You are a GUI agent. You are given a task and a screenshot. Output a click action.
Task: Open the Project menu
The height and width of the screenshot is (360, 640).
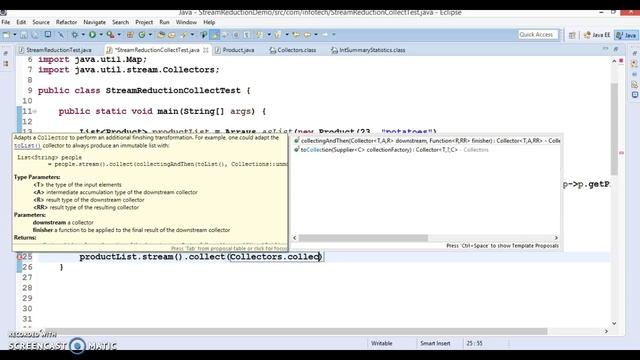click(x=144, y=22)
